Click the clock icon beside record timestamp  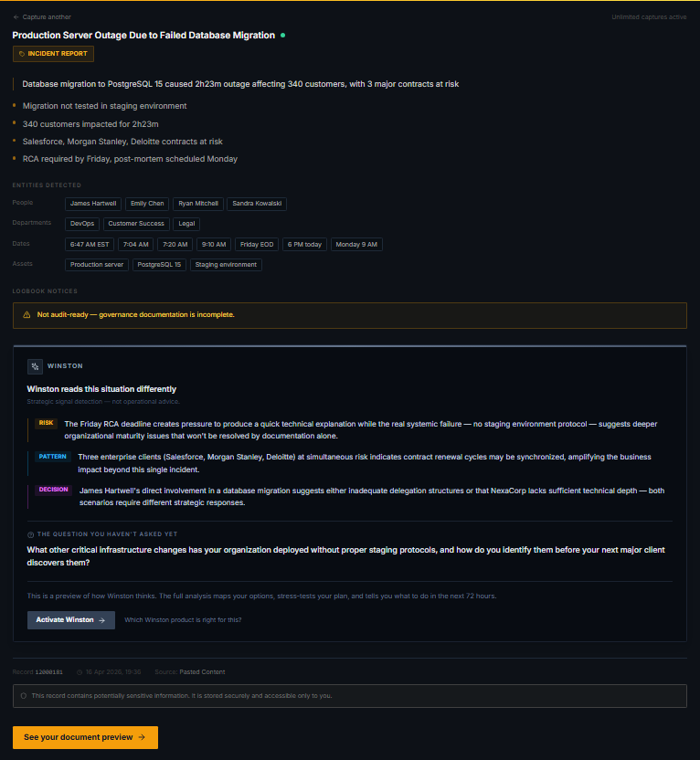(80, 672)
